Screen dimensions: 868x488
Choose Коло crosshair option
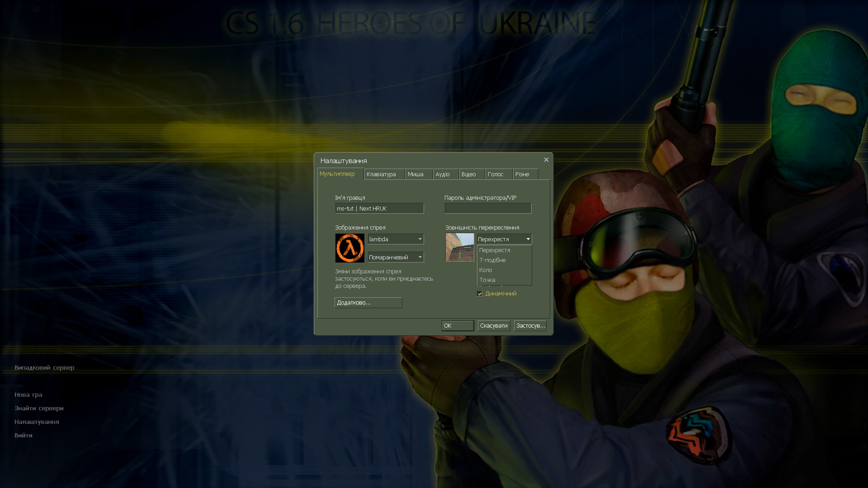point(504,270)
